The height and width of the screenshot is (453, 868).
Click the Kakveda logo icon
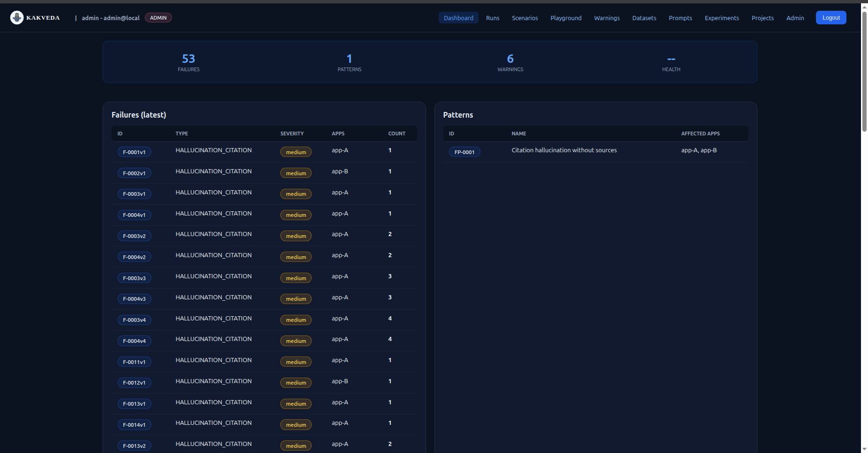[x=17, y=18]
